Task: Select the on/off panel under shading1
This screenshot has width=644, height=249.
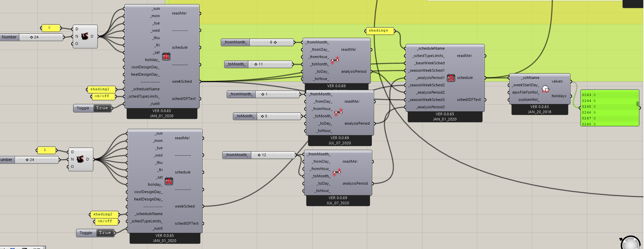Action: (103, 96)
